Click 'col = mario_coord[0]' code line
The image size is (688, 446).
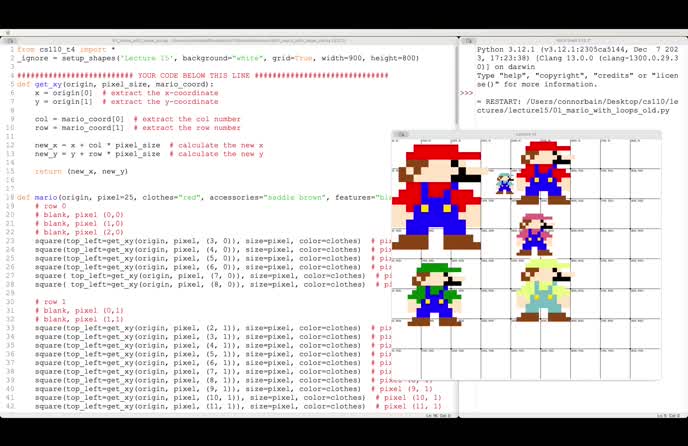(137, 119)
